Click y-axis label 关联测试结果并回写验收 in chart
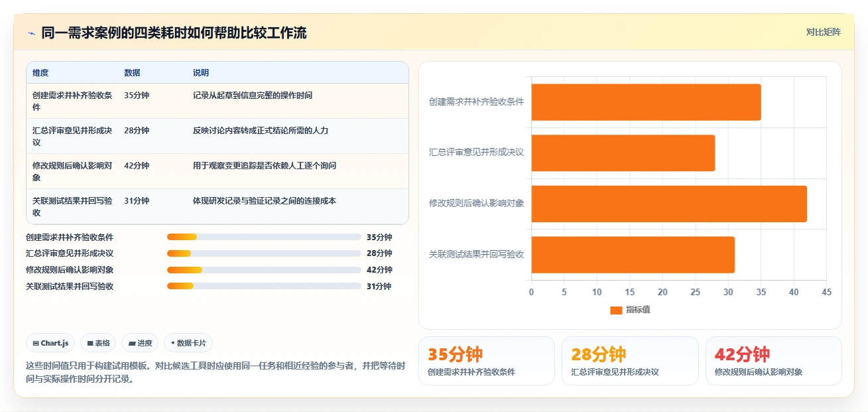Image resolution: width=868 pixels, height=412 pixels. tap(476, 254)
